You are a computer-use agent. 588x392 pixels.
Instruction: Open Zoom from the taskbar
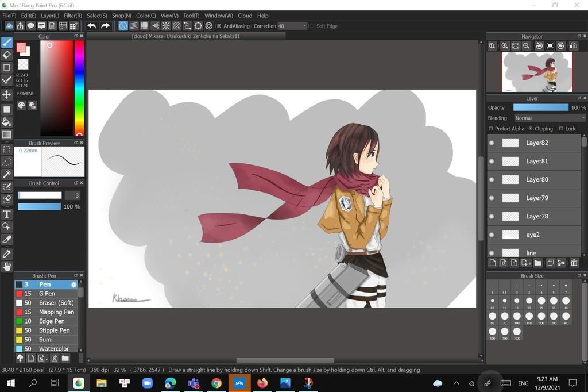pos(148,383)
